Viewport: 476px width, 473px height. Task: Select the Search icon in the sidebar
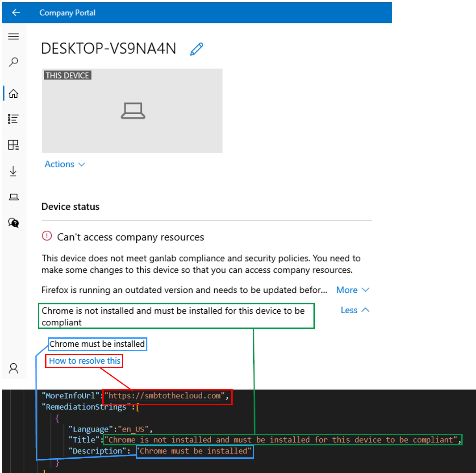(x=13, y=62)
